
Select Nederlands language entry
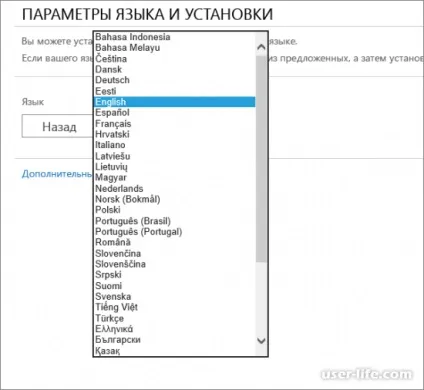click(175, 188)
